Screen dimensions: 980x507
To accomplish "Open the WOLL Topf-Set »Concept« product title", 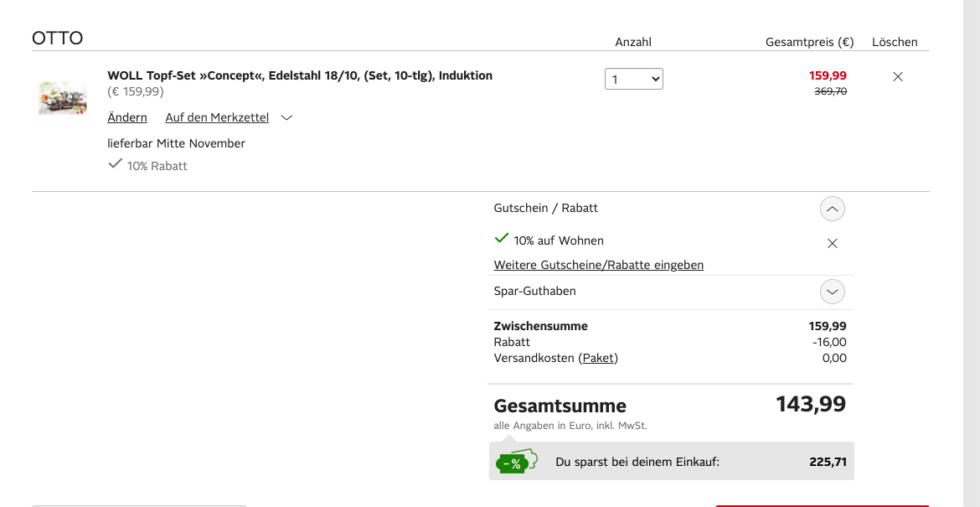I will click(x=300, y=75).
